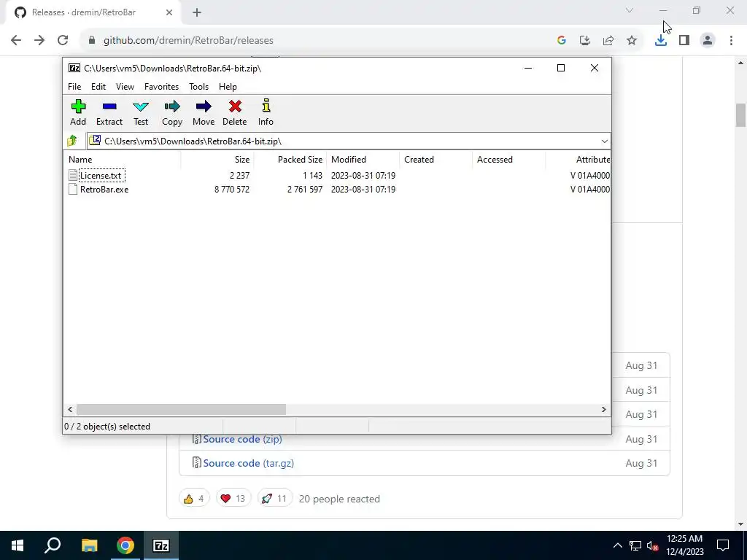Sort by the Name column header
Image resolution: width=747 pixels, height=560 pixels.
coord(122,160)
